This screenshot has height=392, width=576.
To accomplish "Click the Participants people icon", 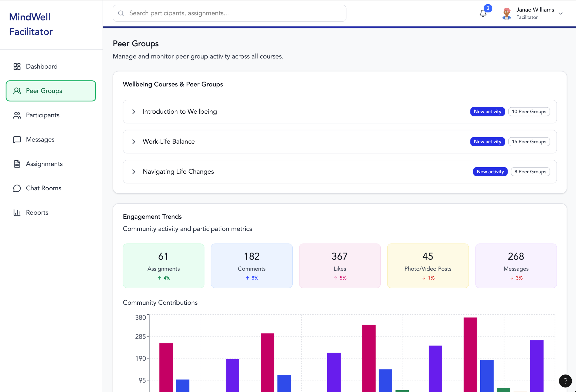I will click(x=17, y=115).
